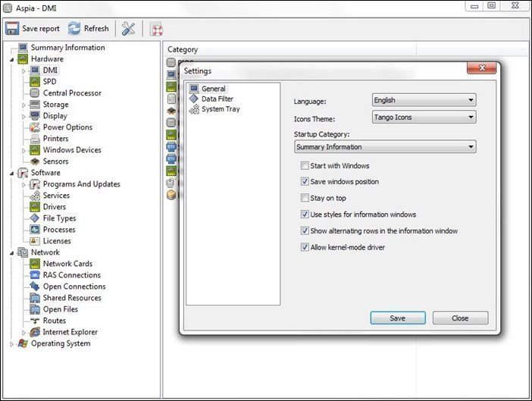Click the Operating System Windows flag icon

pos(23,343)
